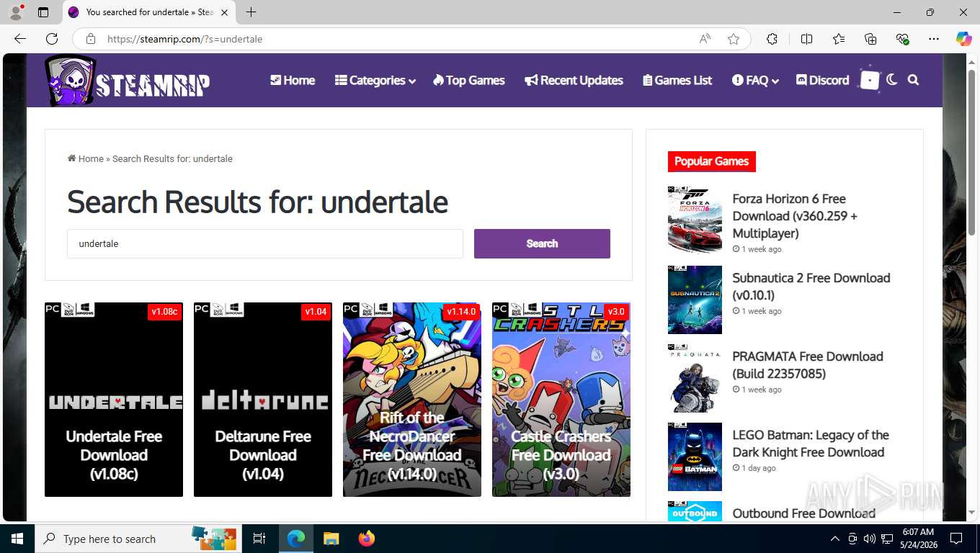
Task: Open the Home nav link
Action: click(x=293, y=80)
